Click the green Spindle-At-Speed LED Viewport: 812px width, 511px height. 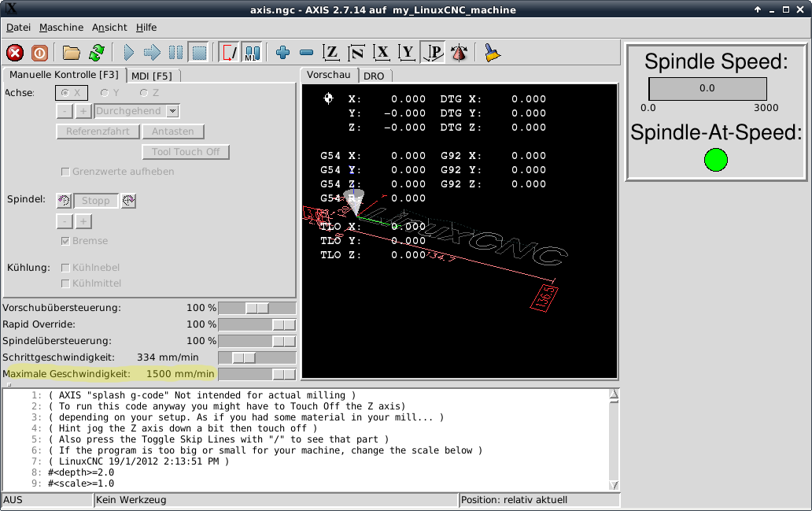tap(716, 160)
